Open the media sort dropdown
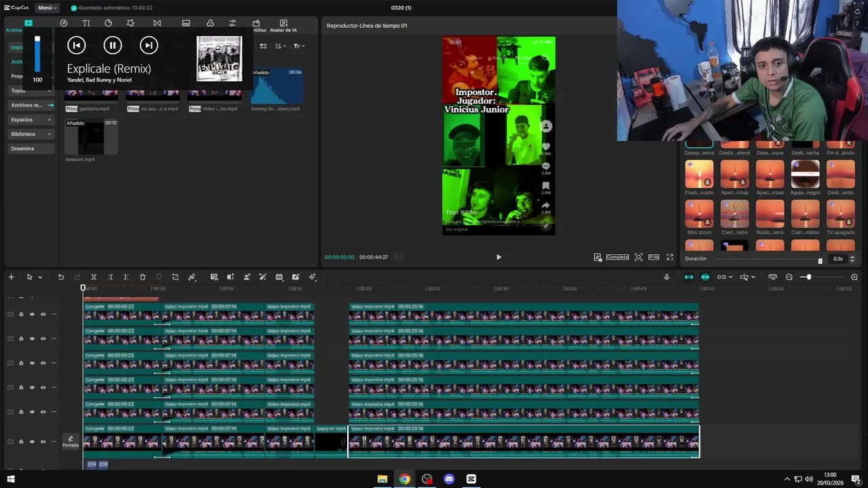The width and height of the screenshot is (868, 488). click(x=281, y=46)
